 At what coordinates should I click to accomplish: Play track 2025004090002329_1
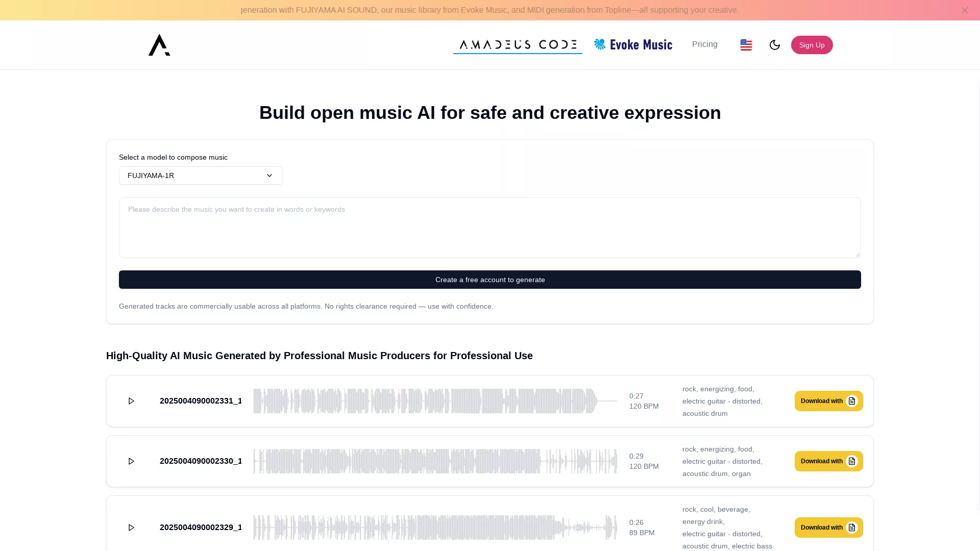(131, 527)
